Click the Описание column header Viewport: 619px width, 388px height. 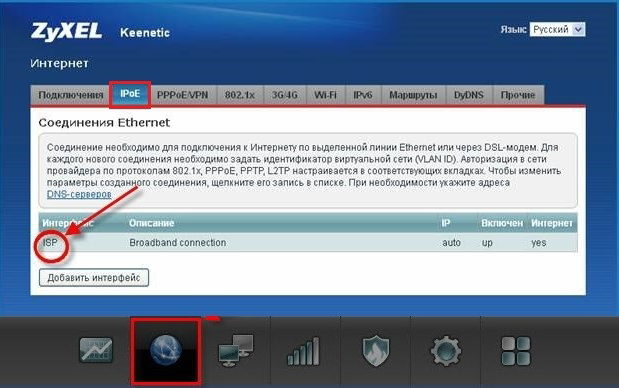(152, 223)
